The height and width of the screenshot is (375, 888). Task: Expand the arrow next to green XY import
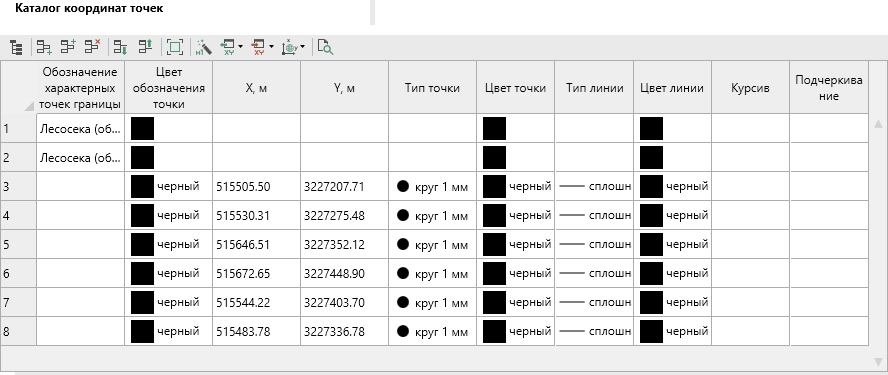(x=241, y=47)
